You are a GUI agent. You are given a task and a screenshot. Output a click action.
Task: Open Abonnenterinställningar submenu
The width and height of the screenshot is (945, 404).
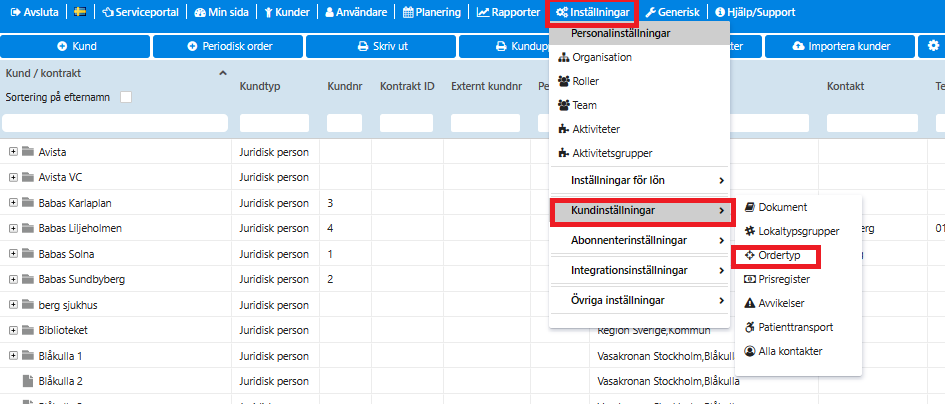coord(639,241)
